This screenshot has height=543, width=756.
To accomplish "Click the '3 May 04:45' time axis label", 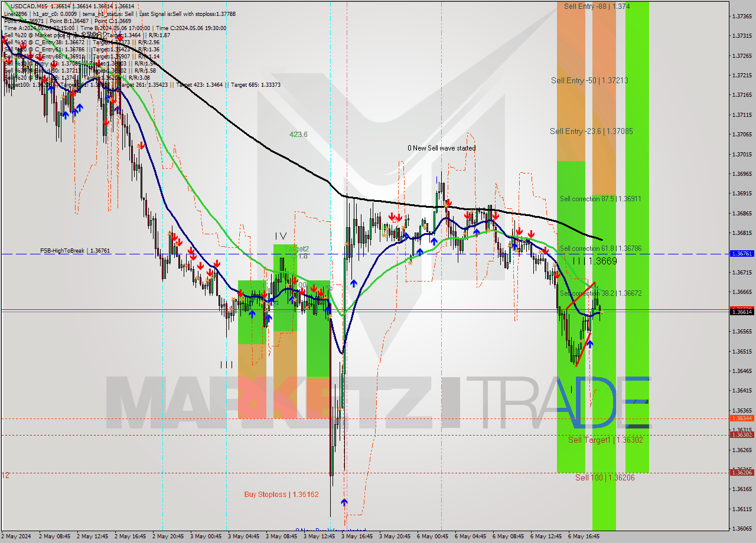I will [x=245, y=537].
